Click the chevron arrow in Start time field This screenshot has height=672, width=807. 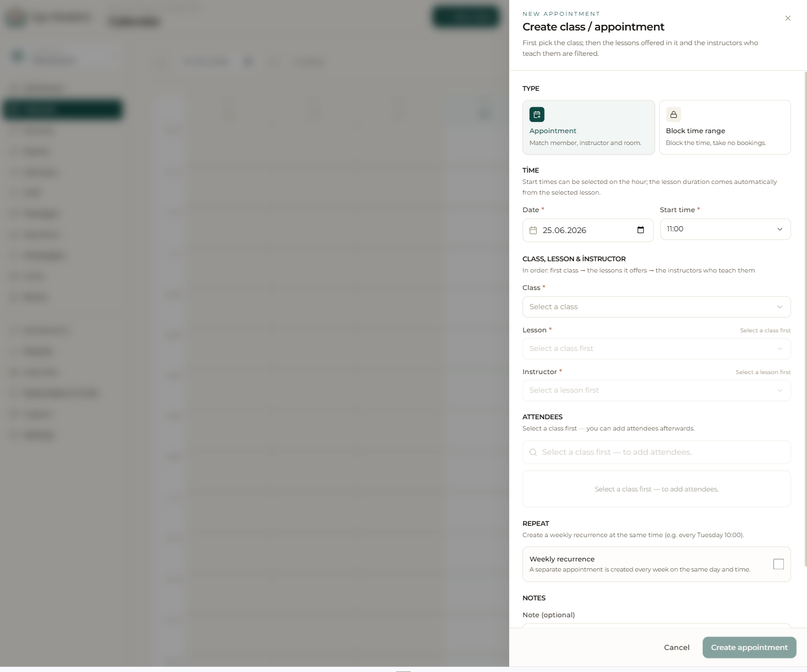point(779,229)
